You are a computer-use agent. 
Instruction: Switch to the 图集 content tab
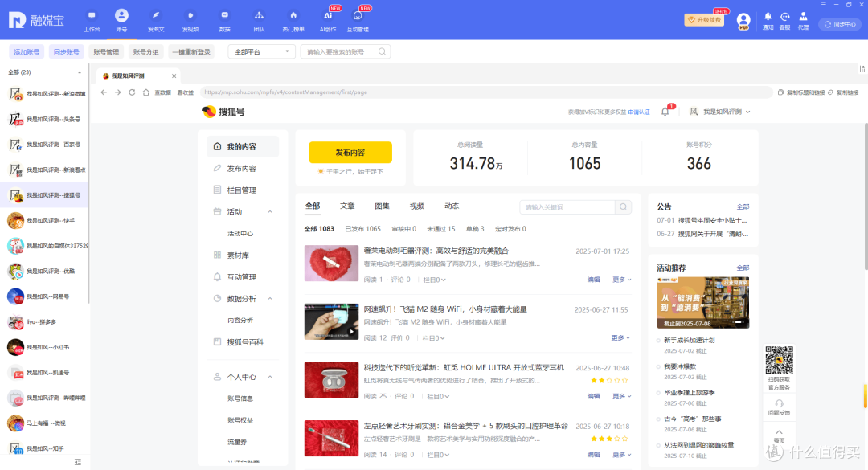click(382, 206)
